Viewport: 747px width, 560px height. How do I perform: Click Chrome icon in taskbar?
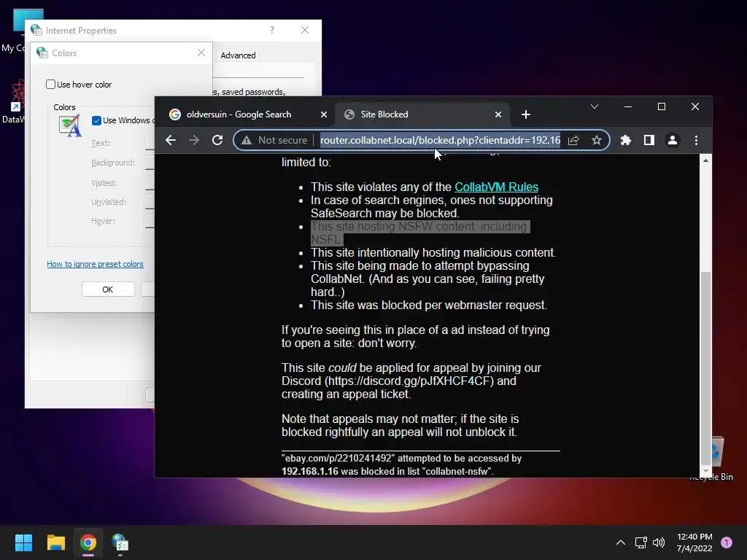pos(88,542)
